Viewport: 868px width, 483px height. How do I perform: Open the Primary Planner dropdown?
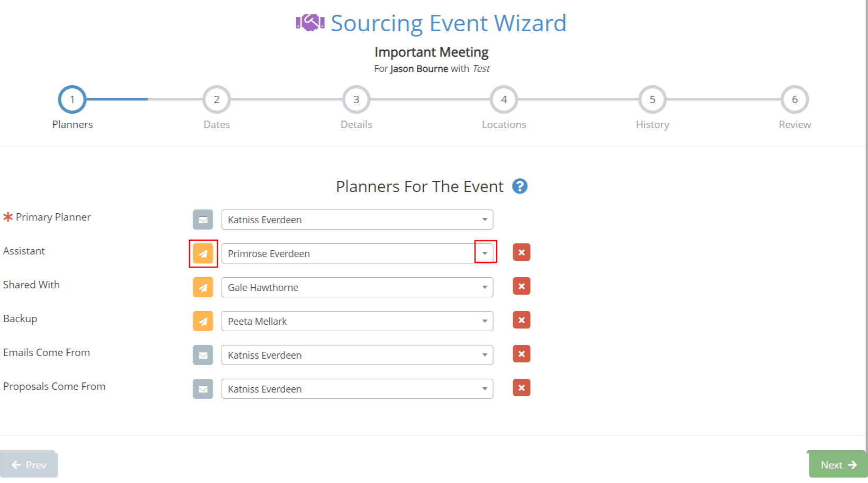point(484,220)
